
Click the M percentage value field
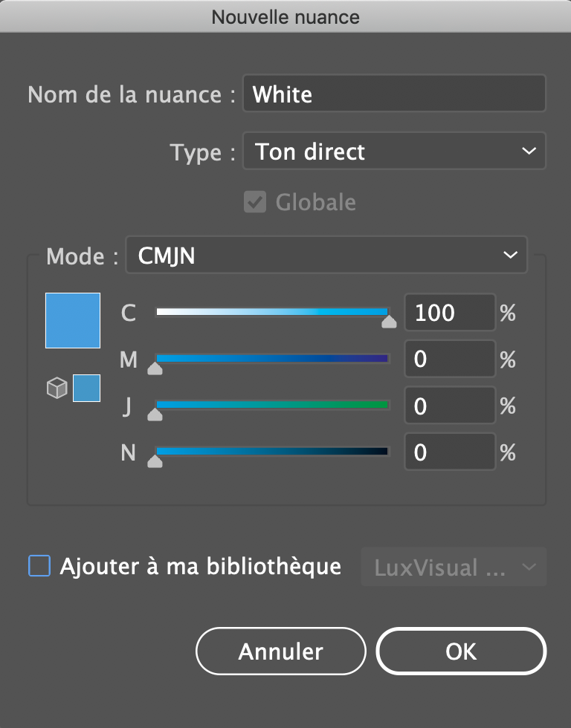pyautogui.click(x=449, y=360)
